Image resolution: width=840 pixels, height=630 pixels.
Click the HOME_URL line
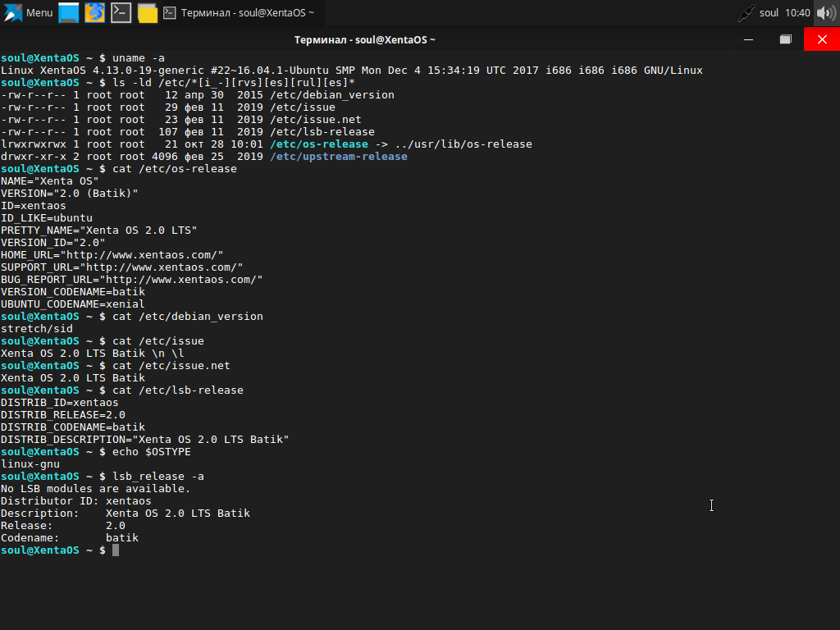[x=112, y=255]
